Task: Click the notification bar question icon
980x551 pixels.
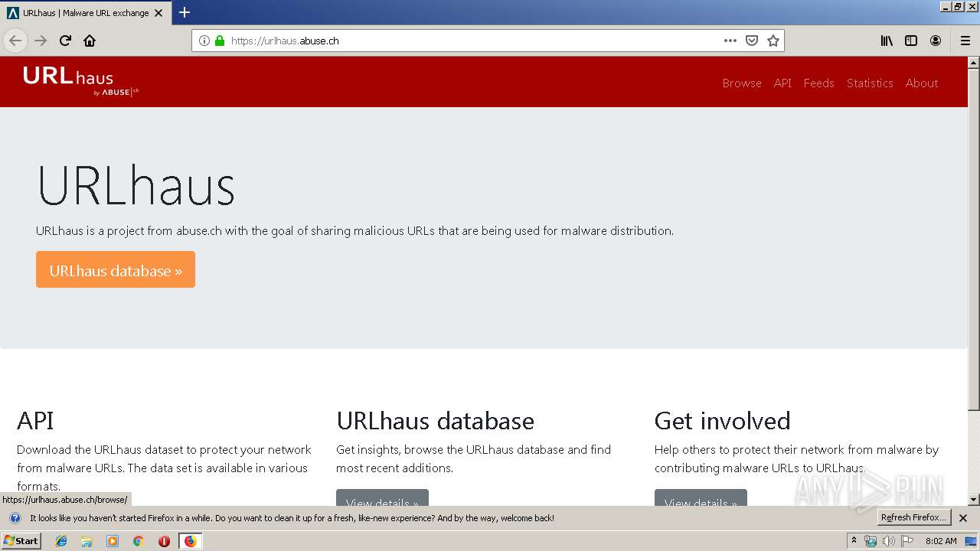Action: pyautogui.click(x=15, y=518)
